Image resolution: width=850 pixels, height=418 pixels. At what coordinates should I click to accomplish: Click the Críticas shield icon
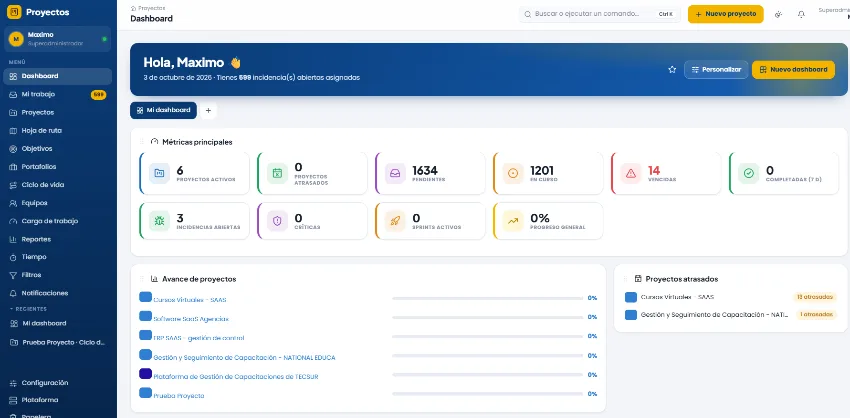[x=278, y=221]
